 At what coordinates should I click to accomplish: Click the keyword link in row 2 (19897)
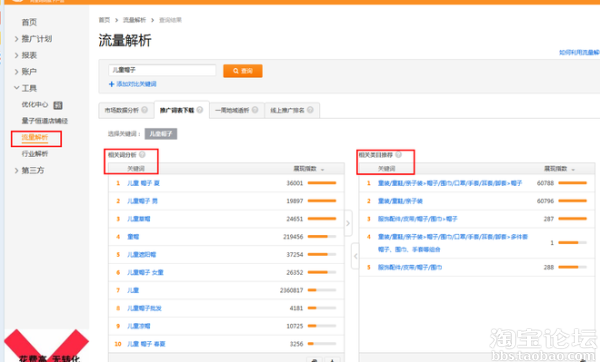142,201
